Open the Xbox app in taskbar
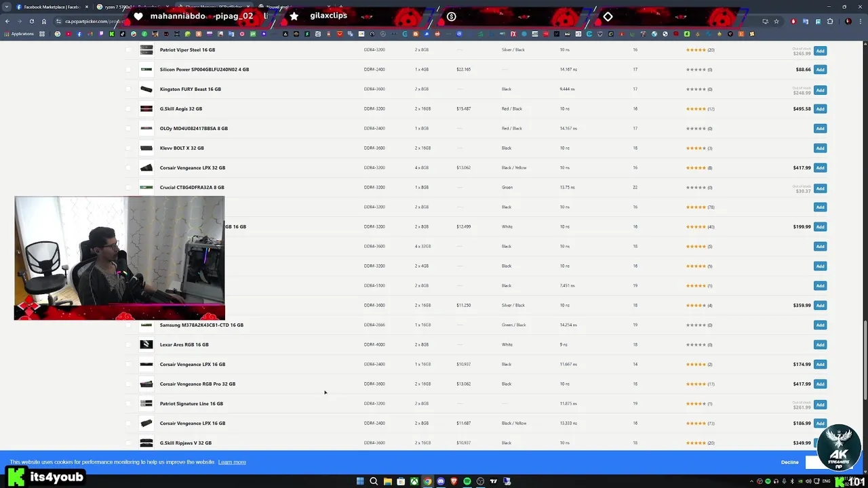This screenshot has height=488, width=868. point(414,481)
